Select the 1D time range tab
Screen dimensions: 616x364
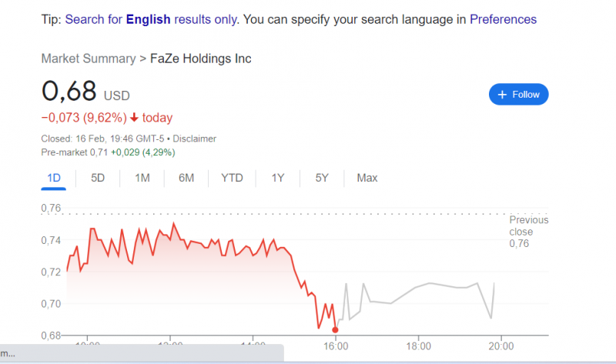click(x=54, y=178)
